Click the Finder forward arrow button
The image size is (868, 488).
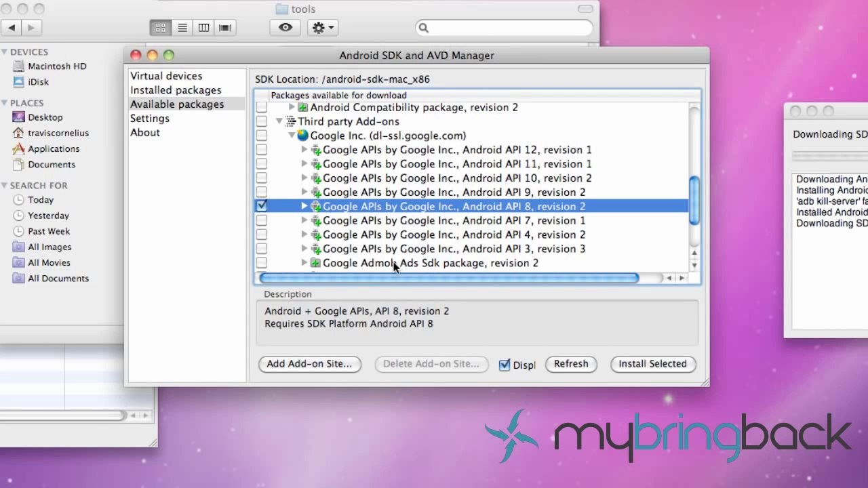pyautogui.click(x=31, y=28)
